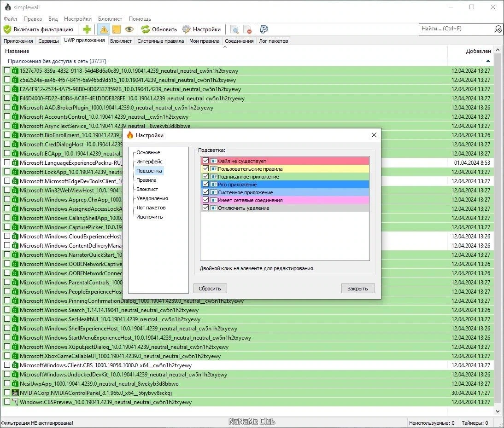Click icon beside Pico приложение item
504x428 pixels.
[213, 184]
